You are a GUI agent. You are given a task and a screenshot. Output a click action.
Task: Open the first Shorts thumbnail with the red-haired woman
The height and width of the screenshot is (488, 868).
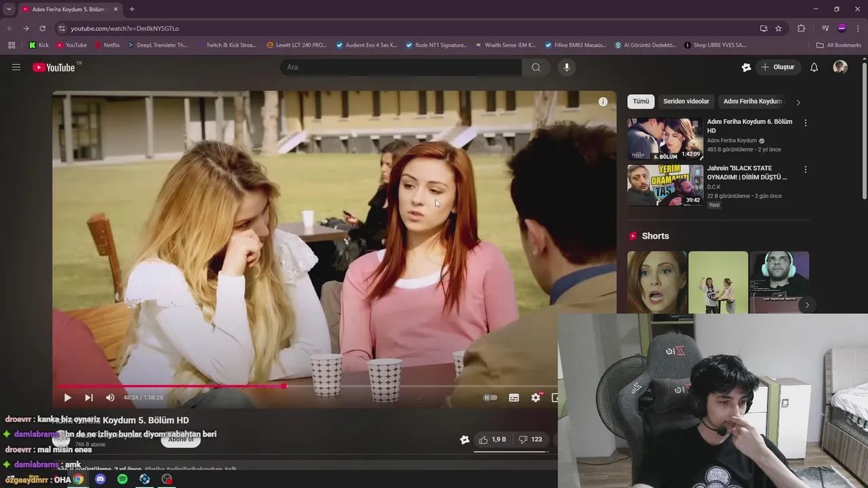click(x=656, y=283)
